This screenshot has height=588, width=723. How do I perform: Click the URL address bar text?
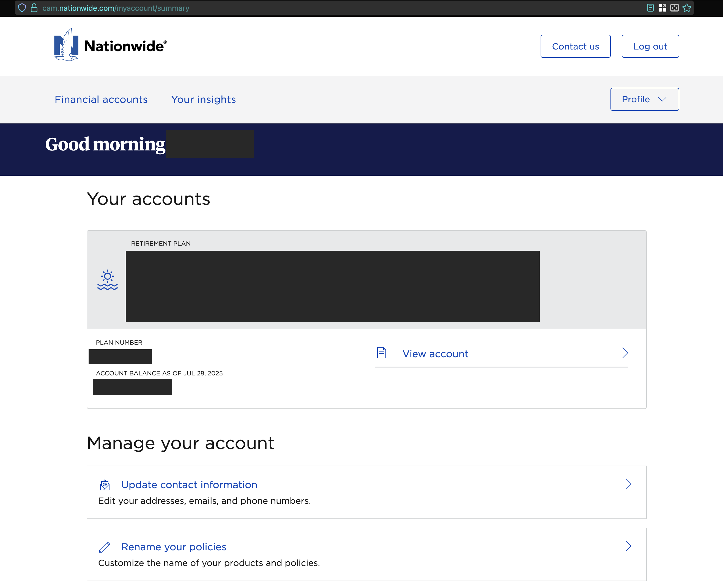click(x=116, y=8)
